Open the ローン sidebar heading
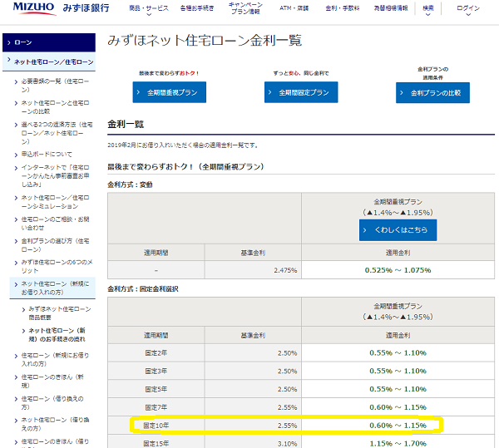The width and height of the screenshot is (499, 448). point(49,42)
